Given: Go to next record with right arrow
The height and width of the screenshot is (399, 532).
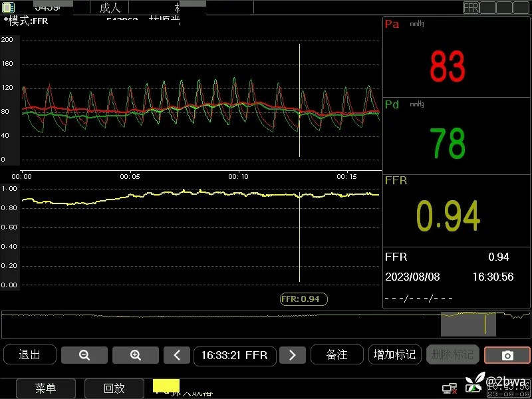Looking at the screenshot, I should click(292, 355).
